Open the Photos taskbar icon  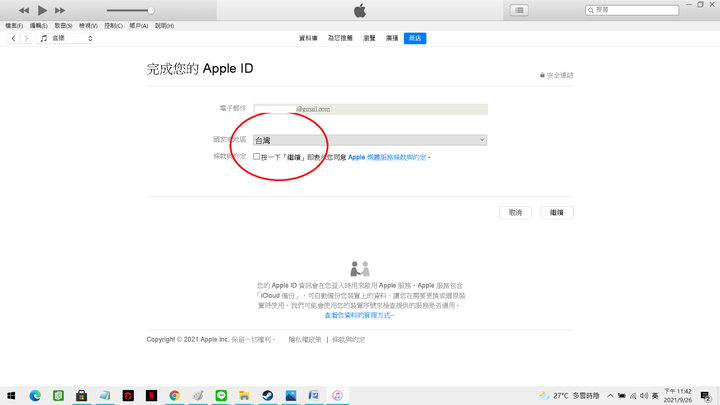point(291,395)
